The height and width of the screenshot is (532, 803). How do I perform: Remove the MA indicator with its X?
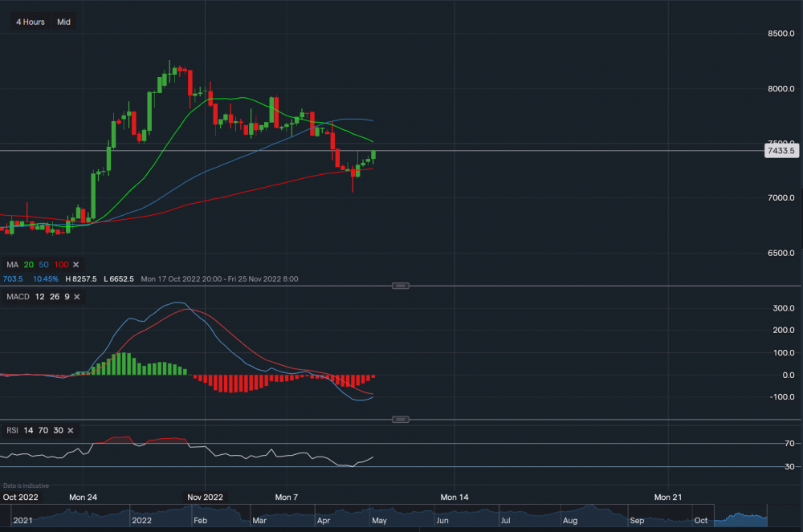(x=76, y=265)
